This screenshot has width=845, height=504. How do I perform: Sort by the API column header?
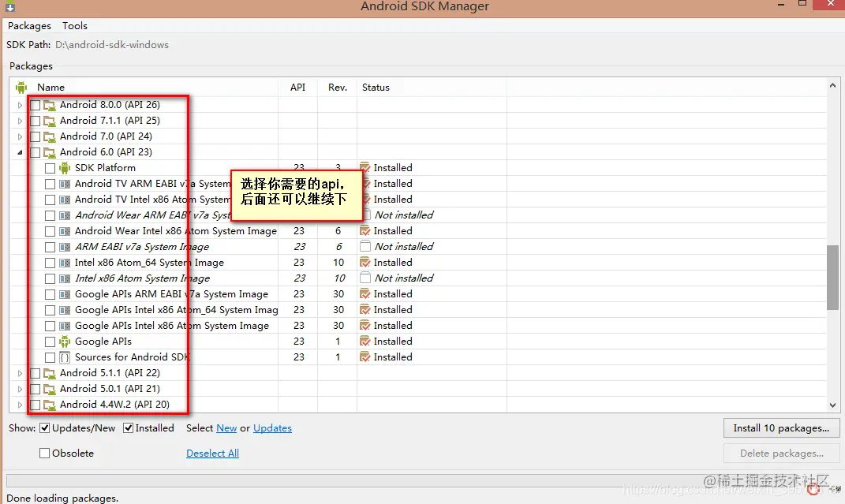(x=297, y=88)
